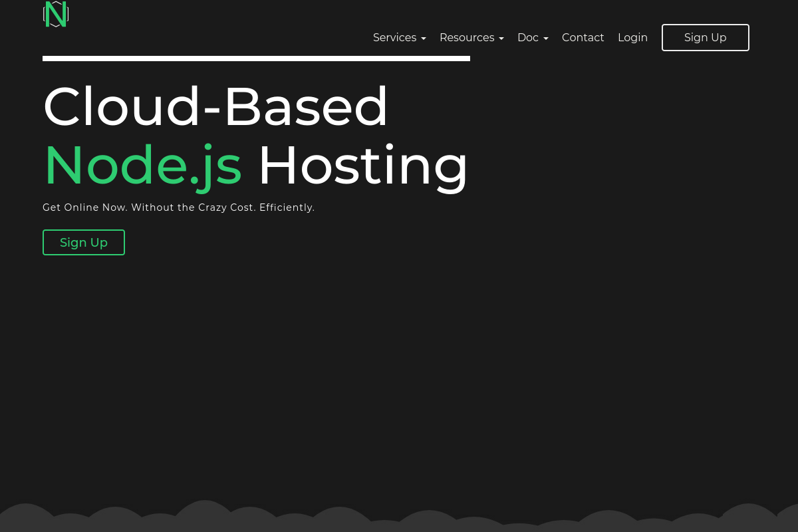The image size is (798, 532).
Task: Open the Services dropdown menu
Action: pos(400,38)
